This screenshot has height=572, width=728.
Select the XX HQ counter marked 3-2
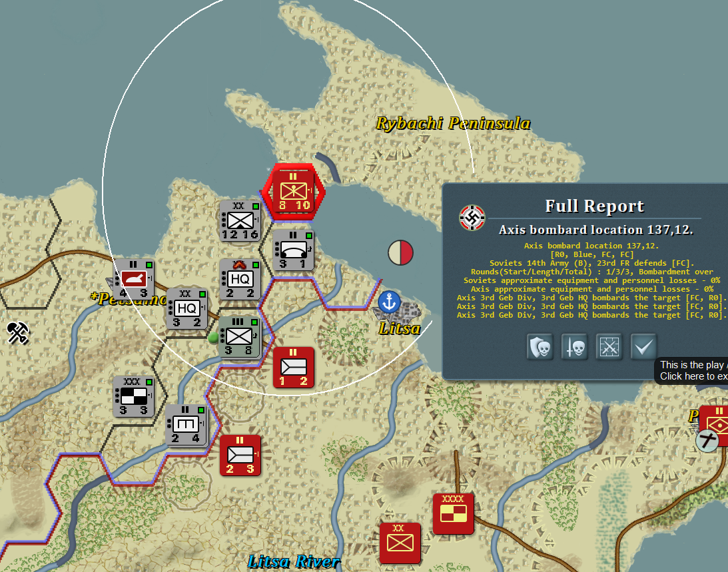pos(186,309)
